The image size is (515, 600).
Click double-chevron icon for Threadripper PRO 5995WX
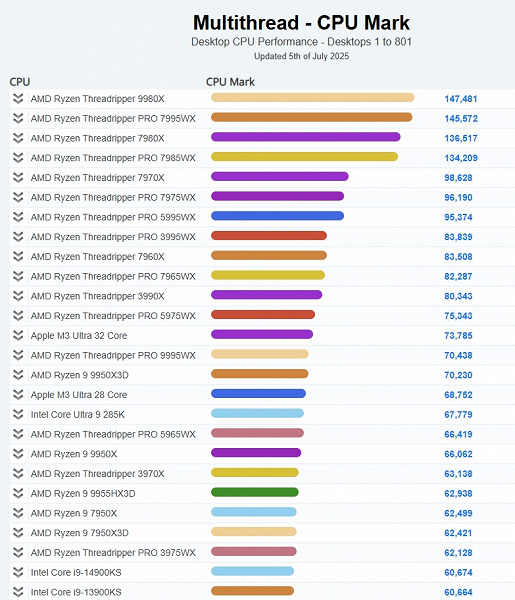18,217
